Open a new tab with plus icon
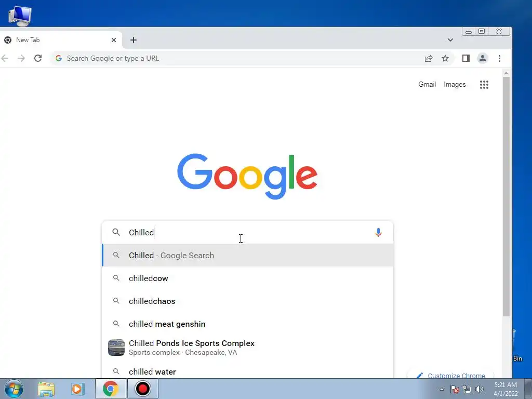This screenshot has height=399, width=532. 134,40
